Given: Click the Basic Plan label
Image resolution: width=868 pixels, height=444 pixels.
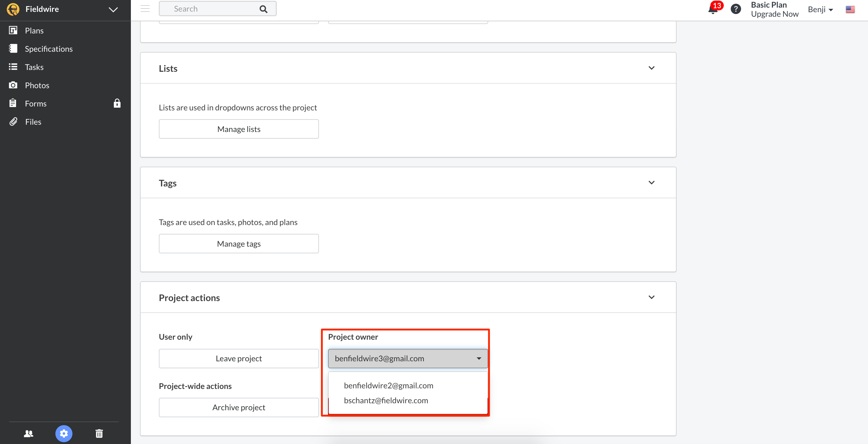Looking at the screenshot, I should (x=768, y=5).
